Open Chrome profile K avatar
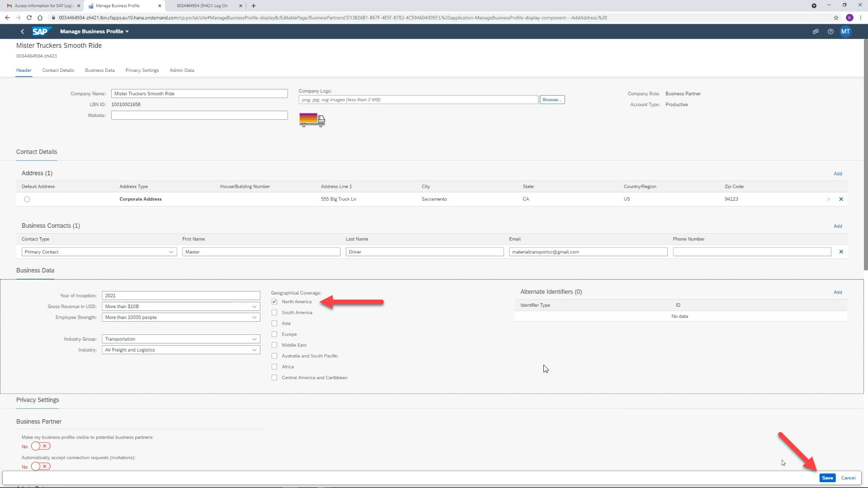The width and height of the screenshot is (868, 488). (849, 18)
